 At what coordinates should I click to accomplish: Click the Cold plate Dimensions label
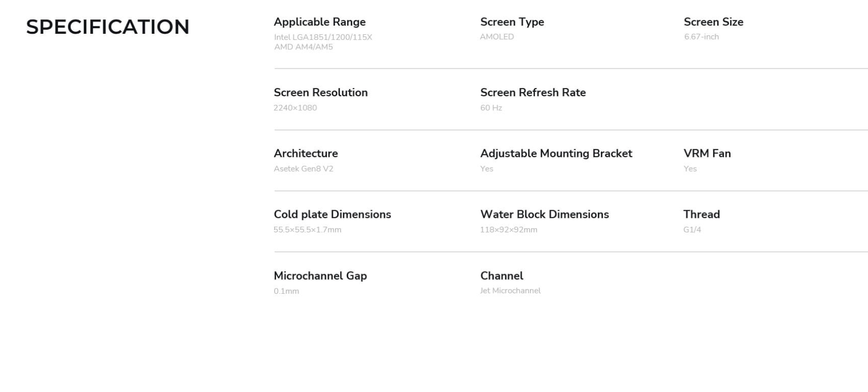[332, 214]
